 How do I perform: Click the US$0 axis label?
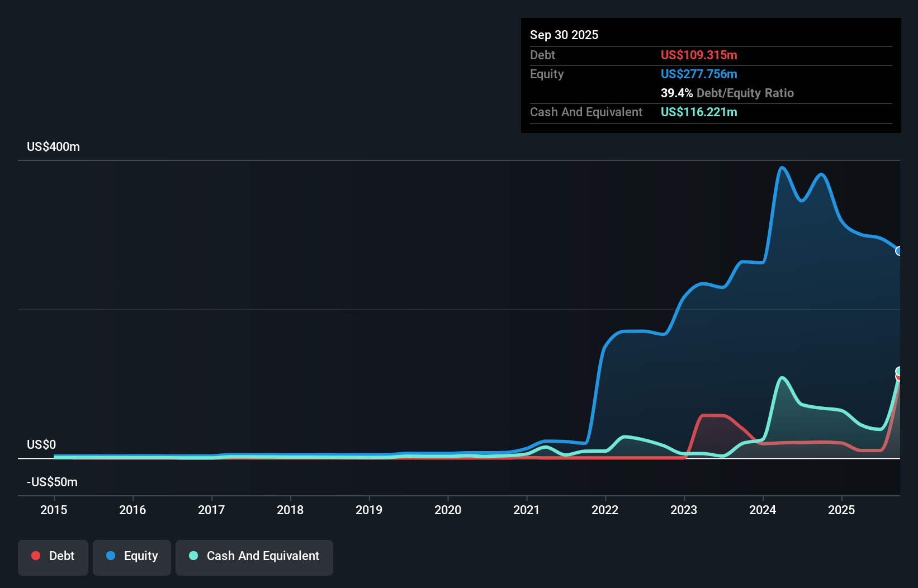coord(41,444)
